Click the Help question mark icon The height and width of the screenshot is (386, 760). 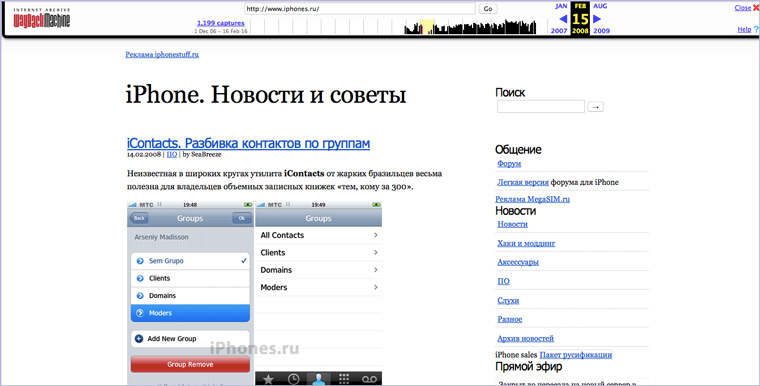(756, 30)
